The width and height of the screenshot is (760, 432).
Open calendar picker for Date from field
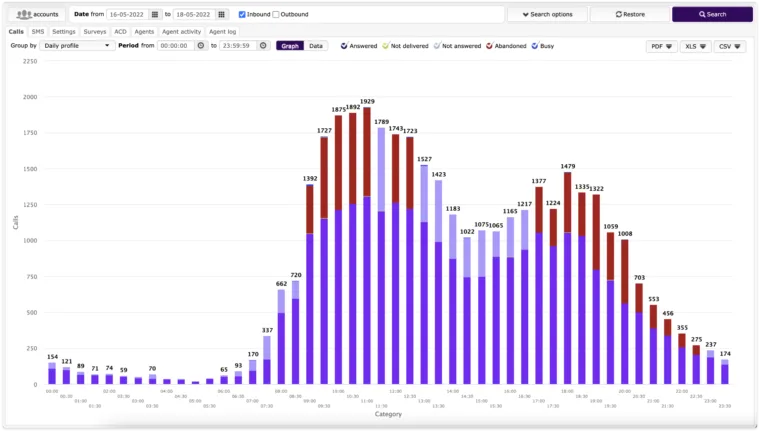155,15
